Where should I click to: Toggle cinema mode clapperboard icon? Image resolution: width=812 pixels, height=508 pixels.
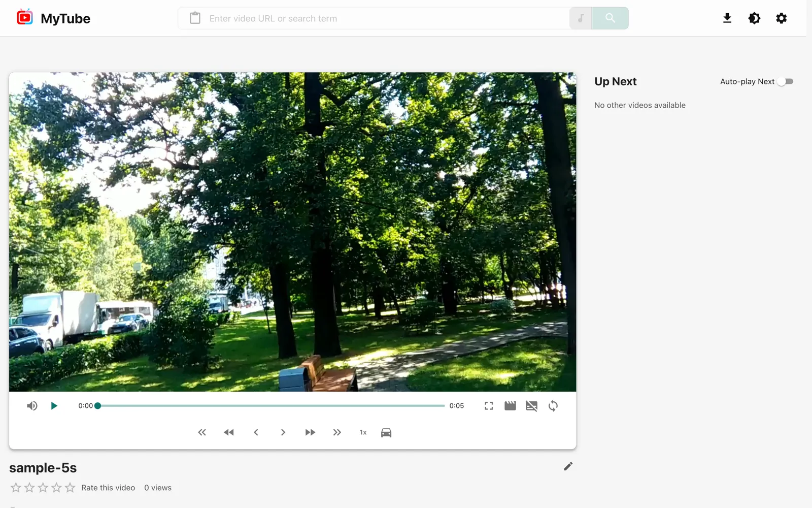(510, 406)
